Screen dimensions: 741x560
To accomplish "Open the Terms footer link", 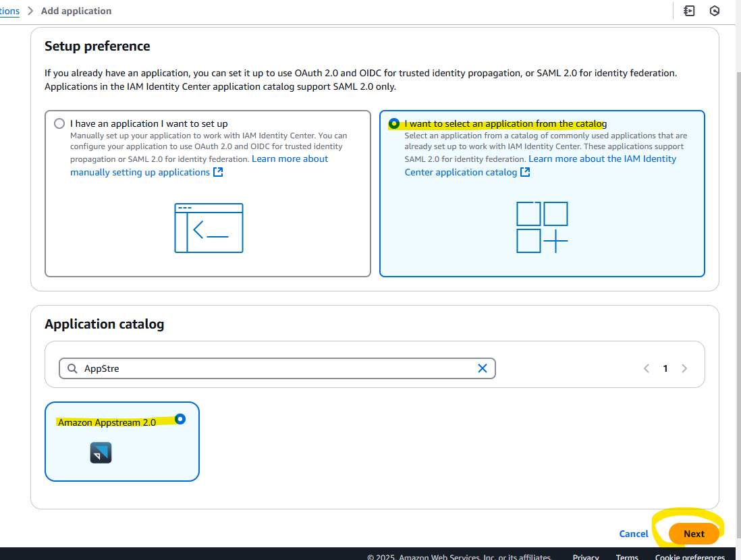I will pos(627,557).
